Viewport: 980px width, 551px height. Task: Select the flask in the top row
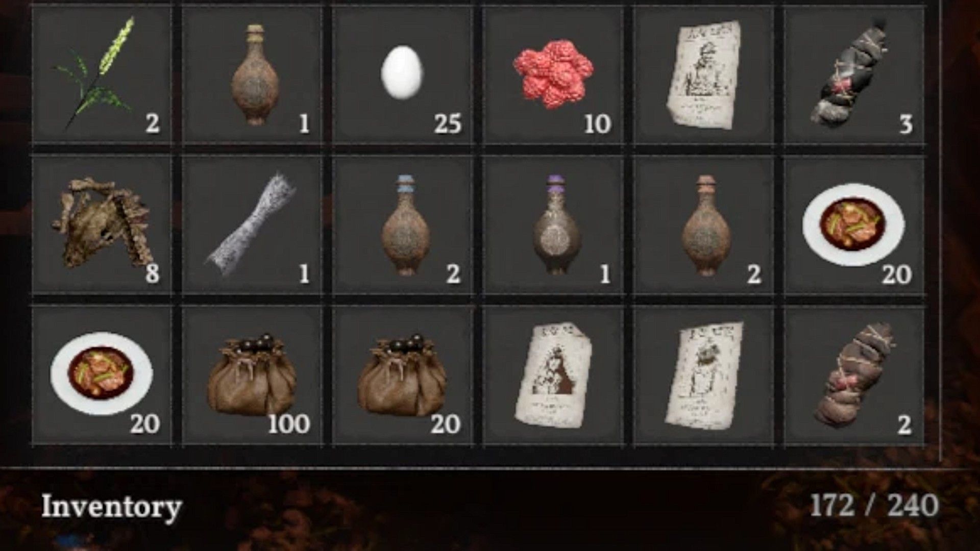(x=252, y=74)
